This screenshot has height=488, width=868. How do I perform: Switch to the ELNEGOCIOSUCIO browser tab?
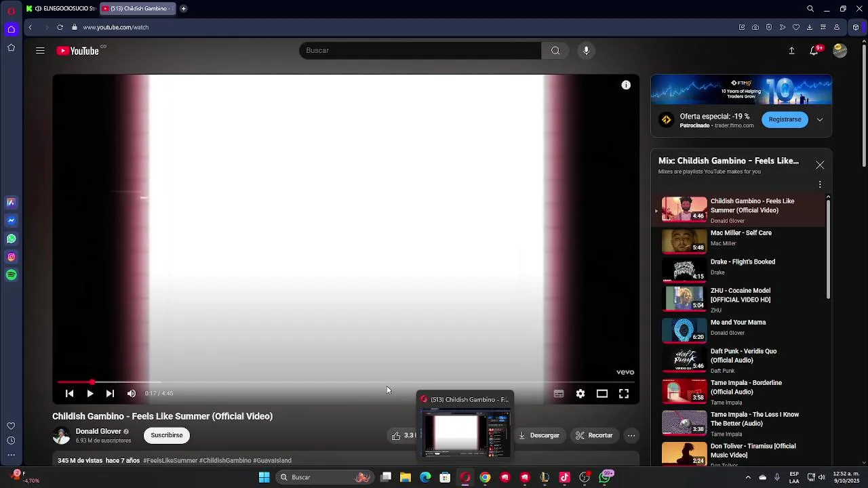[x=61, y=9]
